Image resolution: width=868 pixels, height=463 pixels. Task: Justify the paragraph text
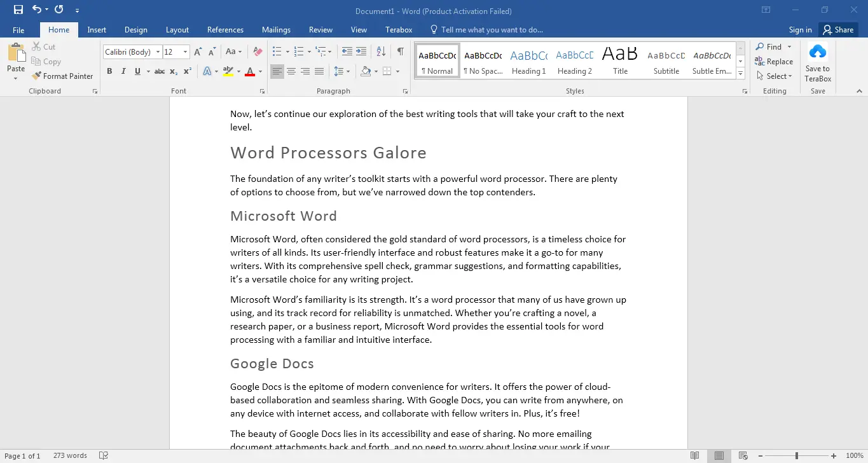coord(319,71)
